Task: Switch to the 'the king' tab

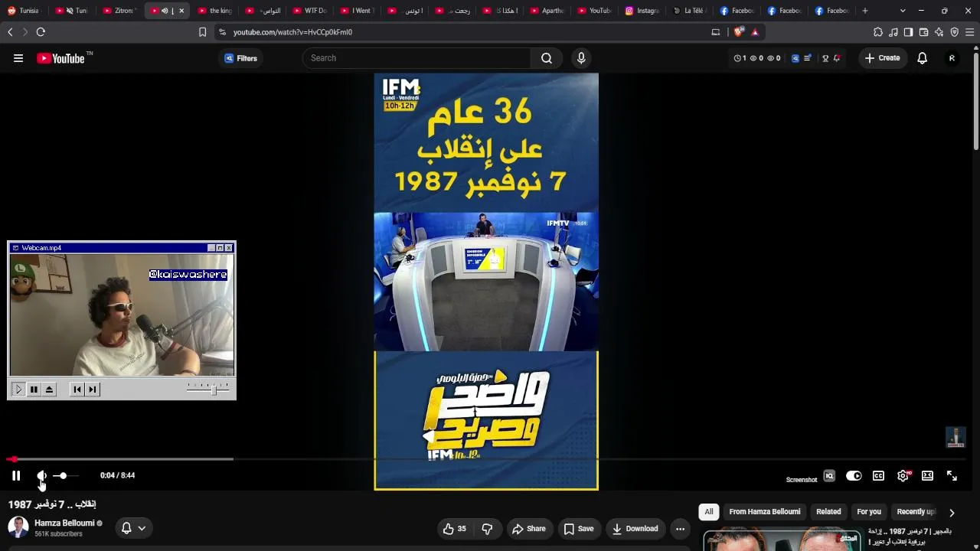Action: [x=214, y=11]
